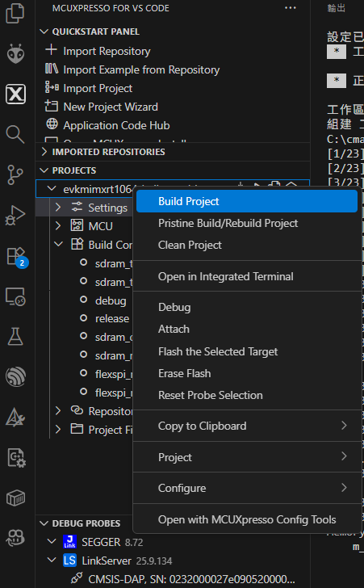
Task: Choose Flash the Selected Target
Action: click(247, 351)
